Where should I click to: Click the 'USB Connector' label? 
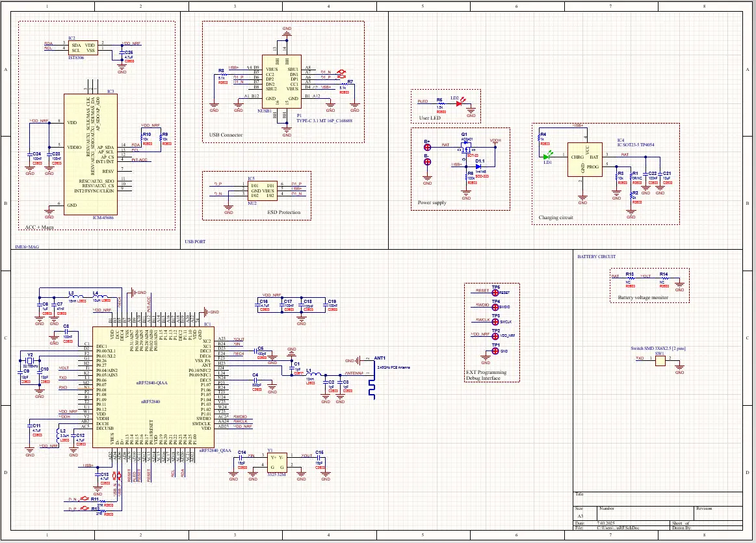(x=226, y=135)
